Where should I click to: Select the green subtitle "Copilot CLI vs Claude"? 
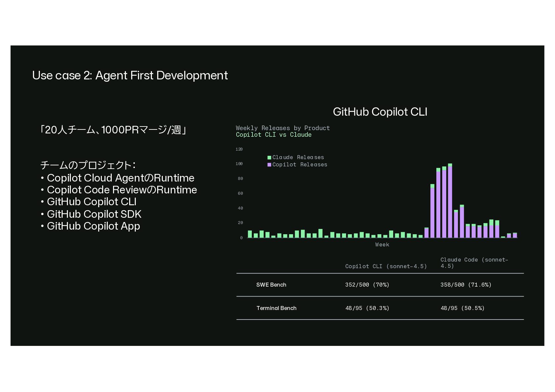pyautogui.click(x=274, y=134)
